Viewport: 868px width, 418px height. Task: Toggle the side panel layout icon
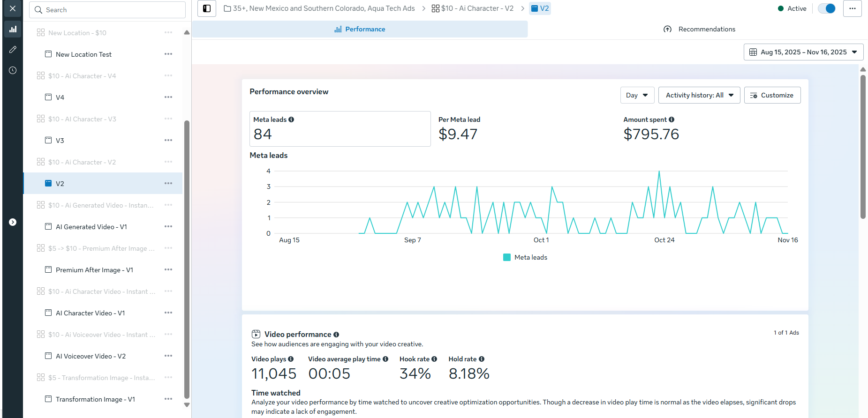point(207,8)
